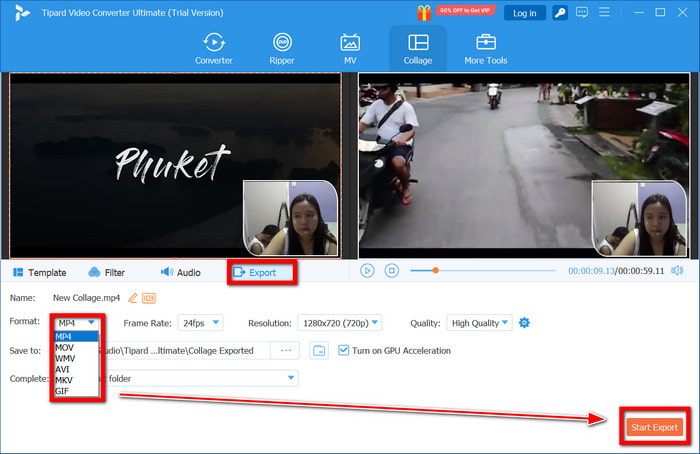The image size is (700, 454).
Task: Mute with the volume speaker icon
Action: tap(677, 271)
